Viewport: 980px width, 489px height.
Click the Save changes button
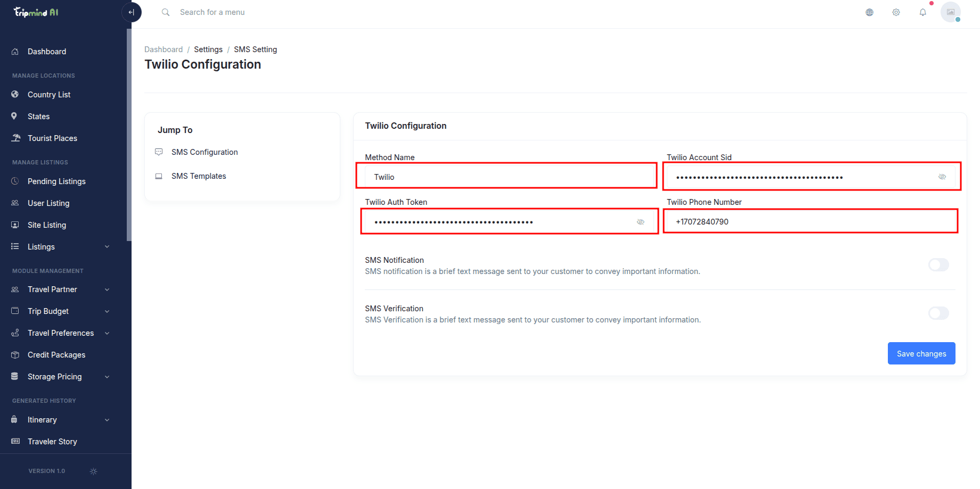click(921, 353)
